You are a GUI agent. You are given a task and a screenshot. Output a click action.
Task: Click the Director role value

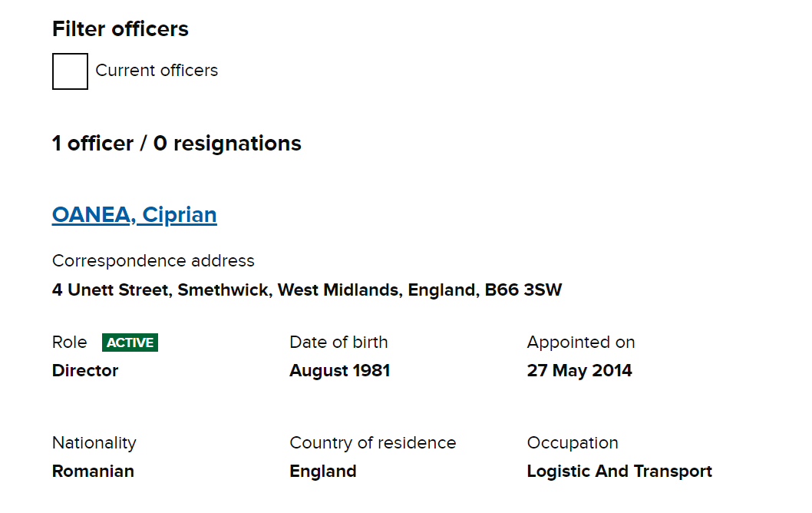point(85,371)
